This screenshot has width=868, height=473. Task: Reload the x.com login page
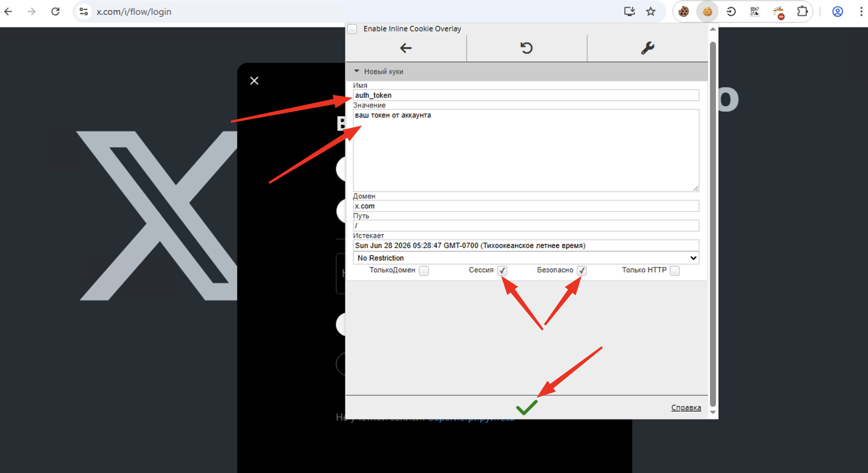[x=55, y=12]
